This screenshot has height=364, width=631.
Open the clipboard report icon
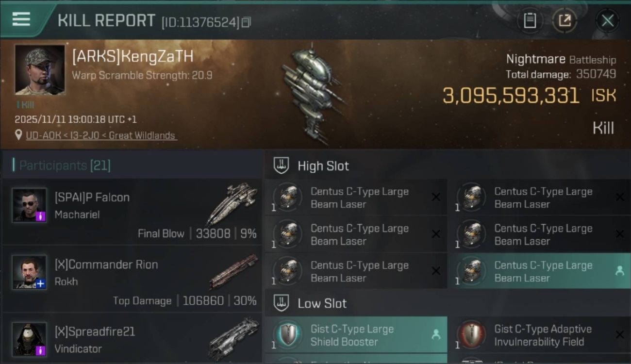[x=530, y=20]
